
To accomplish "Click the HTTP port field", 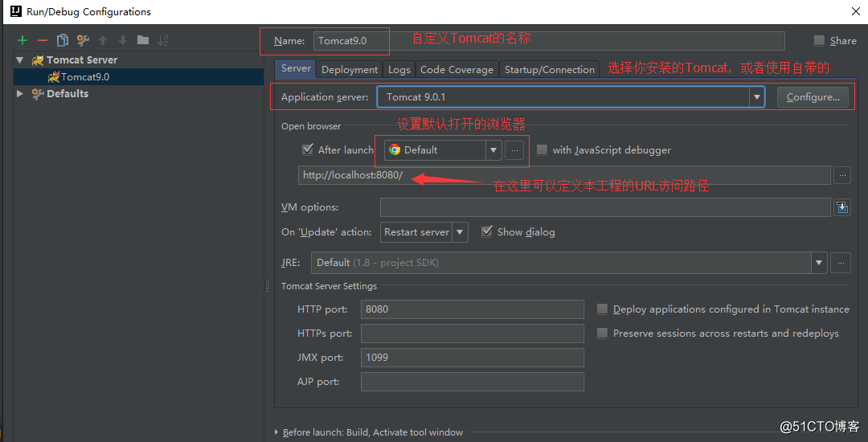I will click(x=473, y=309).
